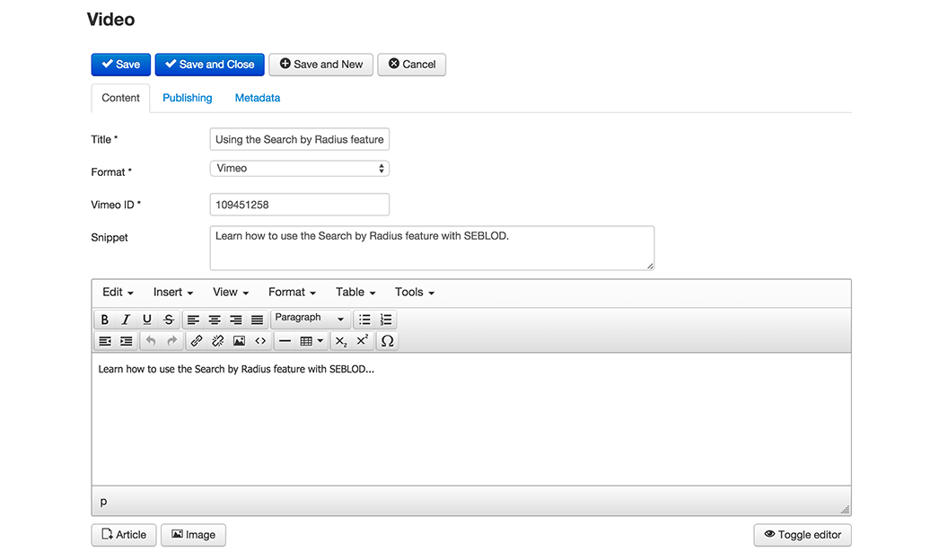The width and height of the screenshot is (939, 560).
Task: Switch to the Metadata tab
Action: [x=258, y=98]
